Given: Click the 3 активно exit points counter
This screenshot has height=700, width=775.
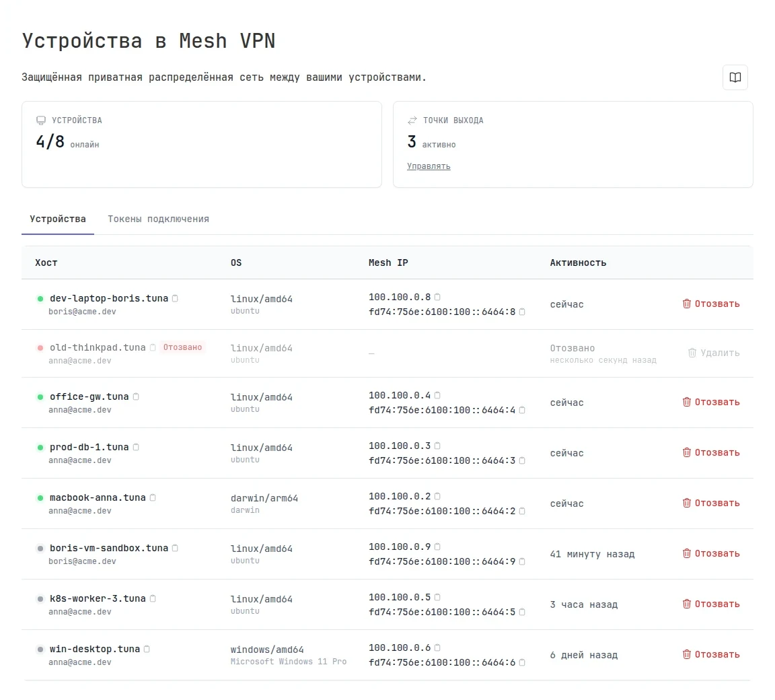Looking at the screenshot, I should coord(431,142).
